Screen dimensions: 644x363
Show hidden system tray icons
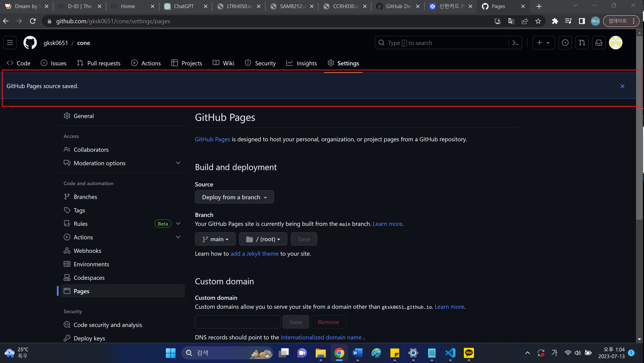527,353
